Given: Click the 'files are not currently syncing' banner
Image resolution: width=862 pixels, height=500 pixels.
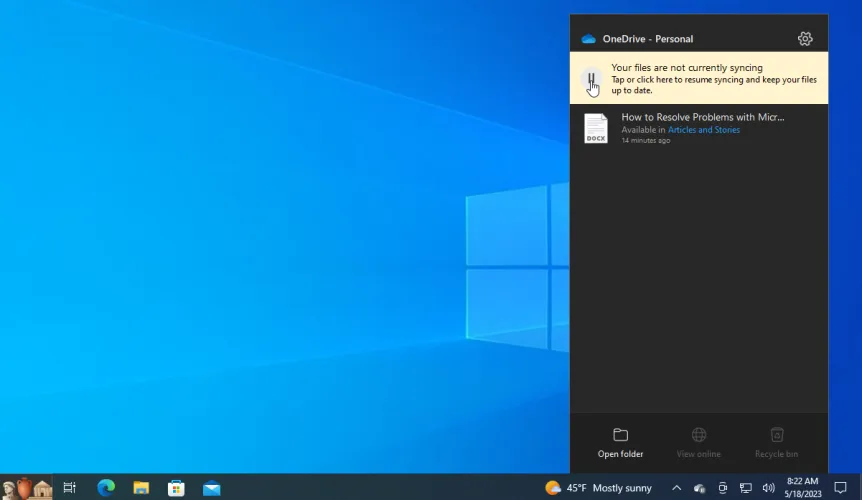Looking at the screenshot, I should tap(714, 78).
